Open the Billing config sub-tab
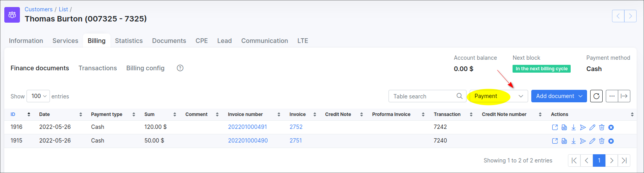This screenshot has height=173, width=644. [145, 68]
